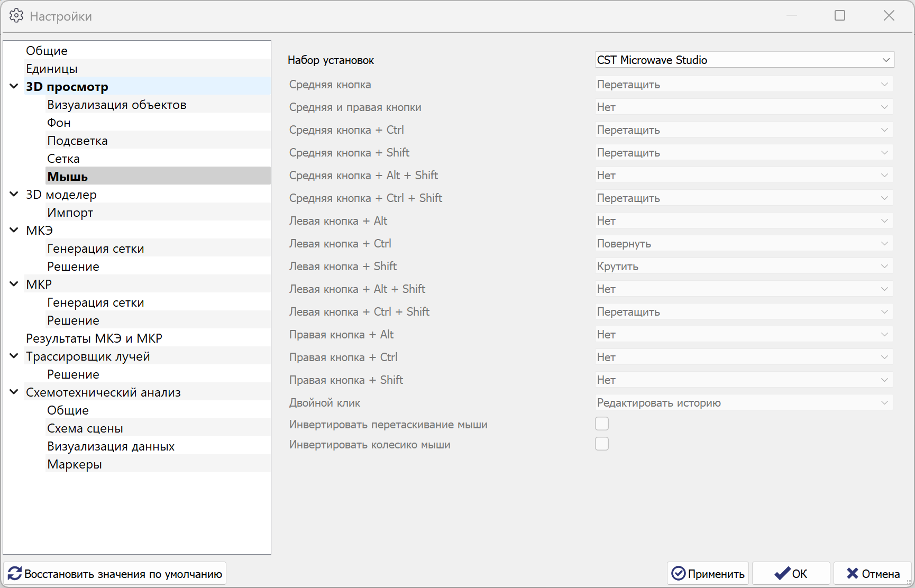Collapse the Трассировщик лучей node
The image size is (915, 588).
pyautogui.click(x=14, y=356)
